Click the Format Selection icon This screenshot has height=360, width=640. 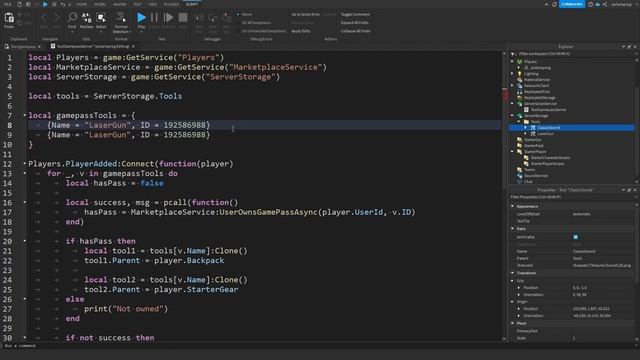(x=121, y=17)
